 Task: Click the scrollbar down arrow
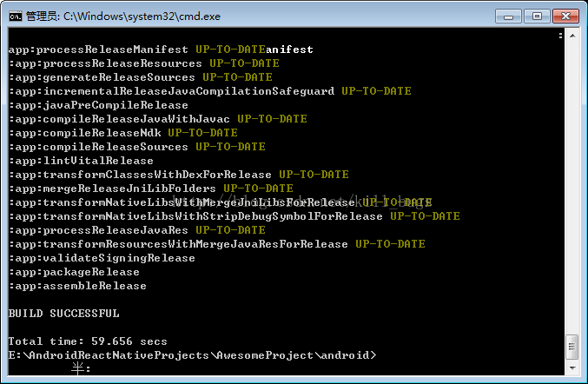[x=572, y=367]
